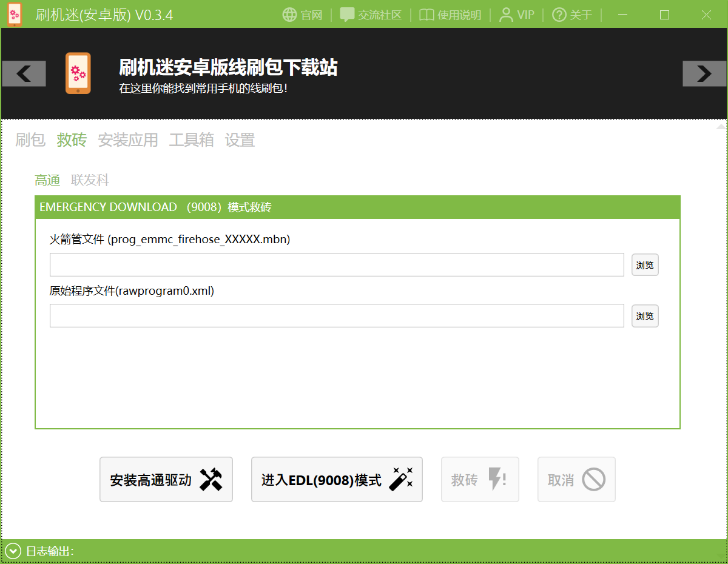This screenshot has width=728, height=564.
Task: Click the 安装高通驱动 button
Action: (166, 480)
